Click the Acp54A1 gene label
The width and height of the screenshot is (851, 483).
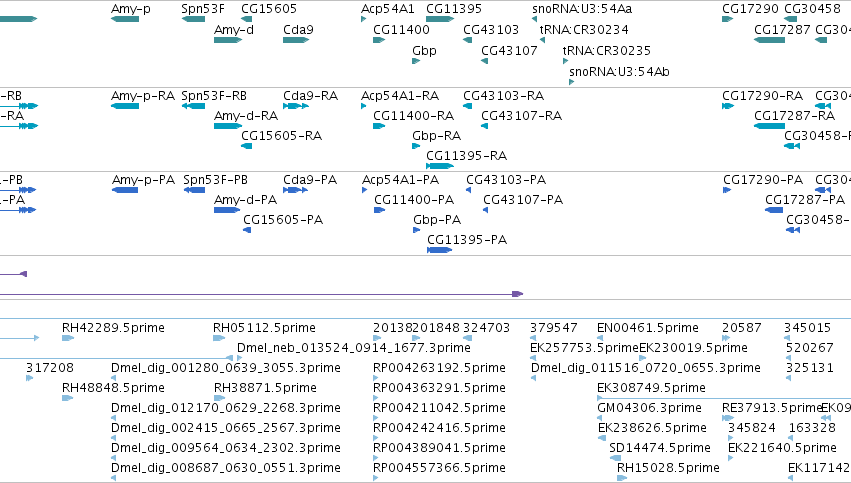[x=388, y=9]
